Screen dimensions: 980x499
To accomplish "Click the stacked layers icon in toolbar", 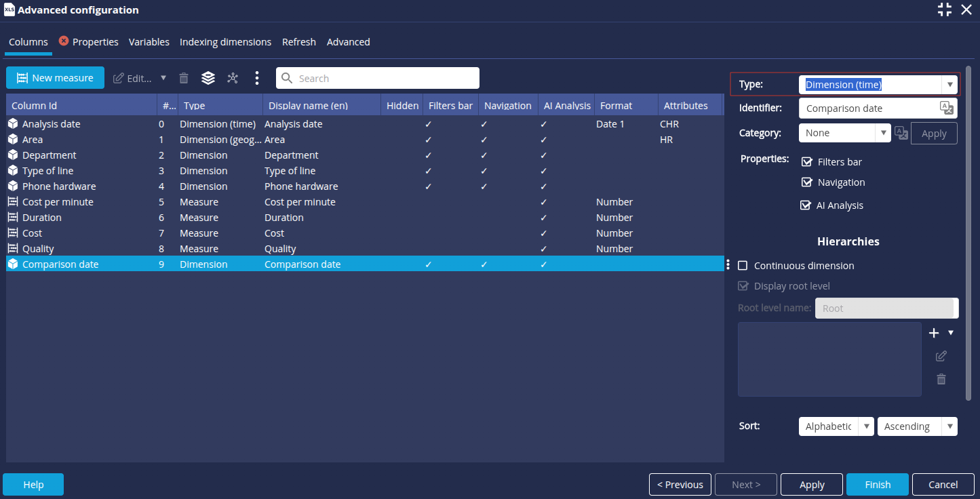I will 208,78.
